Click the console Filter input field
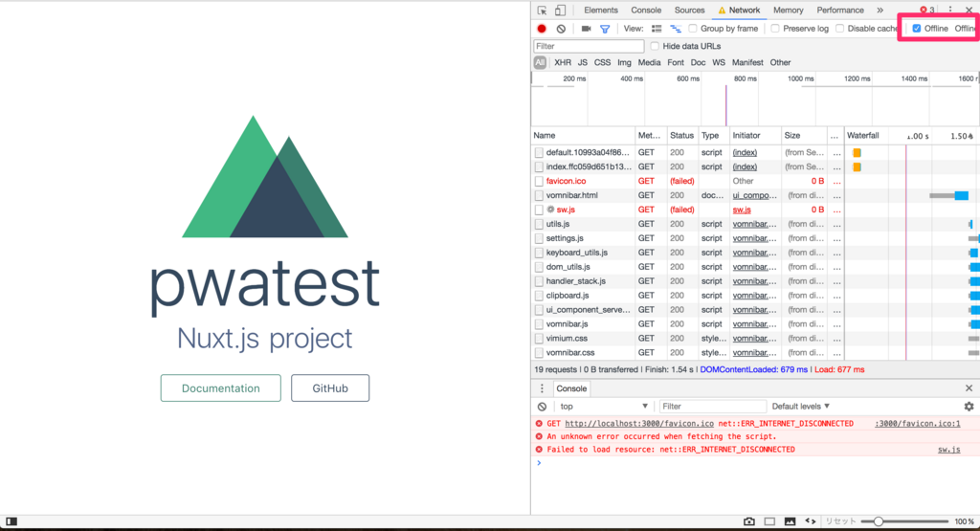Viewport: 980px width, 531px height. [x=712, y=406]
